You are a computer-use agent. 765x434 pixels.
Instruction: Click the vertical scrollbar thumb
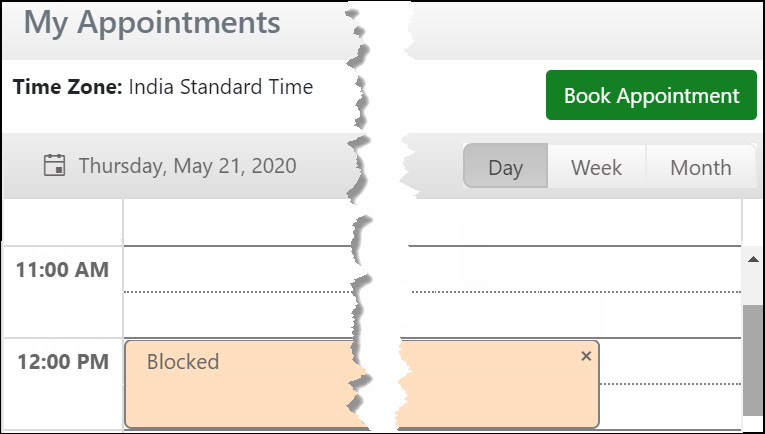(752, 360)
